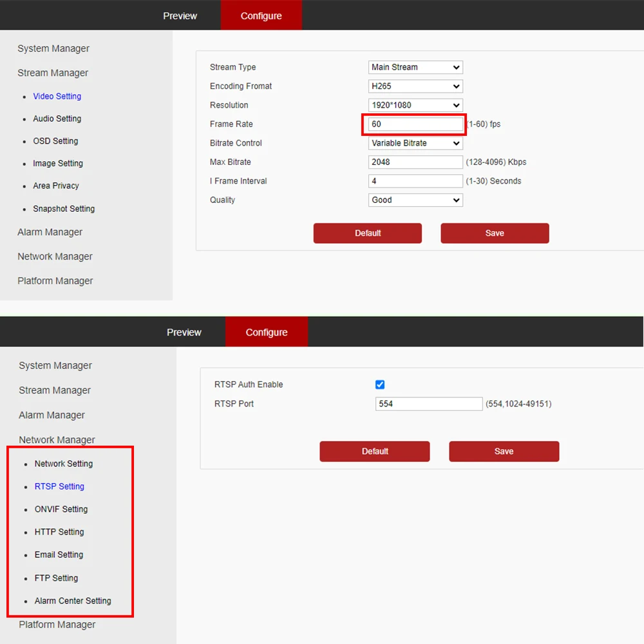Select Area Privacy in the sidebar
The width and height of the screenshot is (644, 644).
[x=56, y=185]
